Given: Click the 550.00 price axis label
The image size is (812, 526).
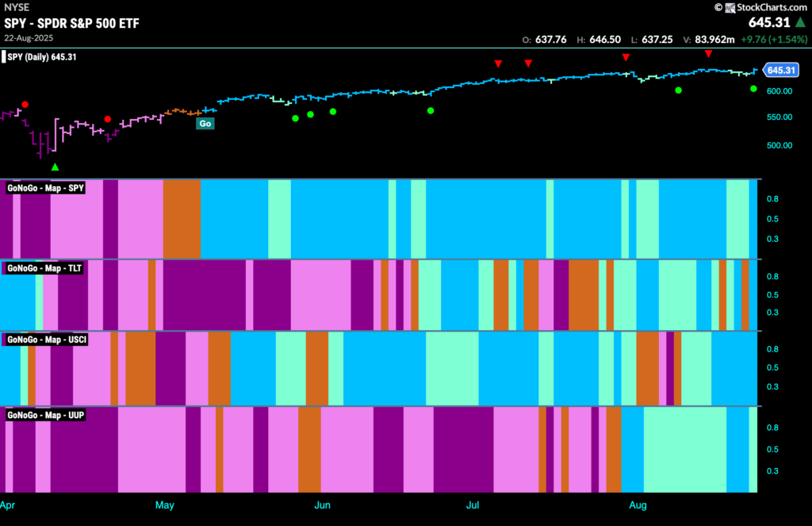Looking at the screenshot, I should pyautogui.click(x=779, y=117).
